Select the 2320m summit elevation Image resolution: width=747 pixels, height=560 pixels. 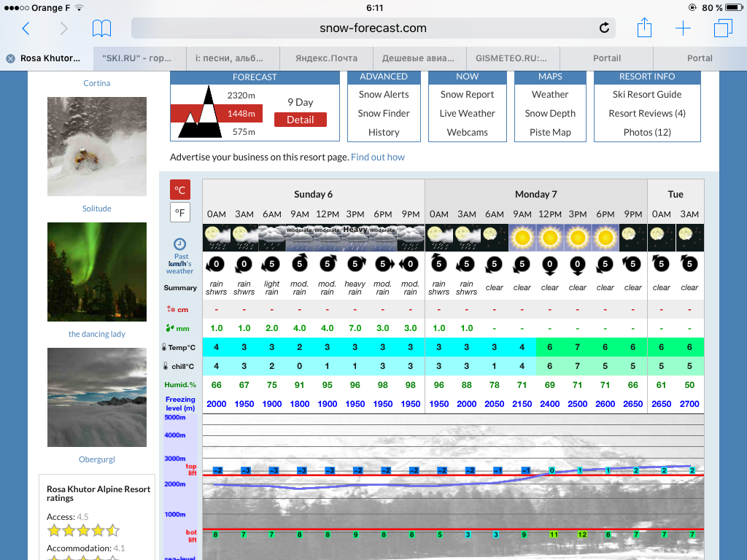pos(241,96)
